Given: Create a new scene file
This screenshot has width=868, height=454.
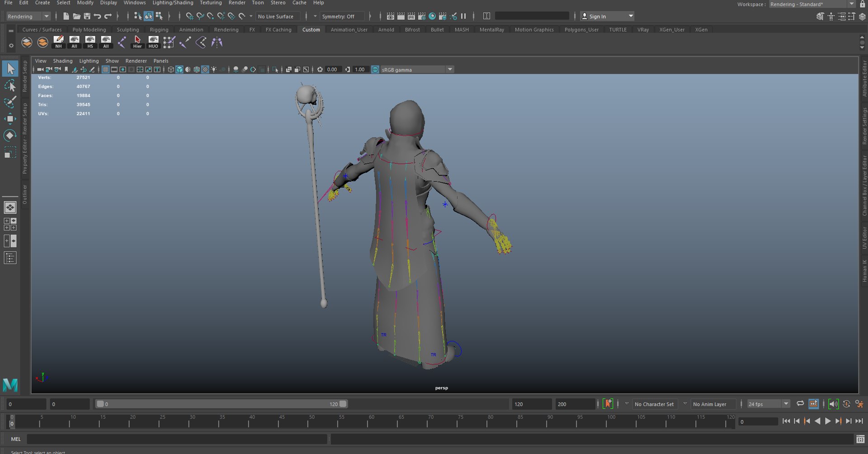Looking at the screenshot, I should point(66,16).
